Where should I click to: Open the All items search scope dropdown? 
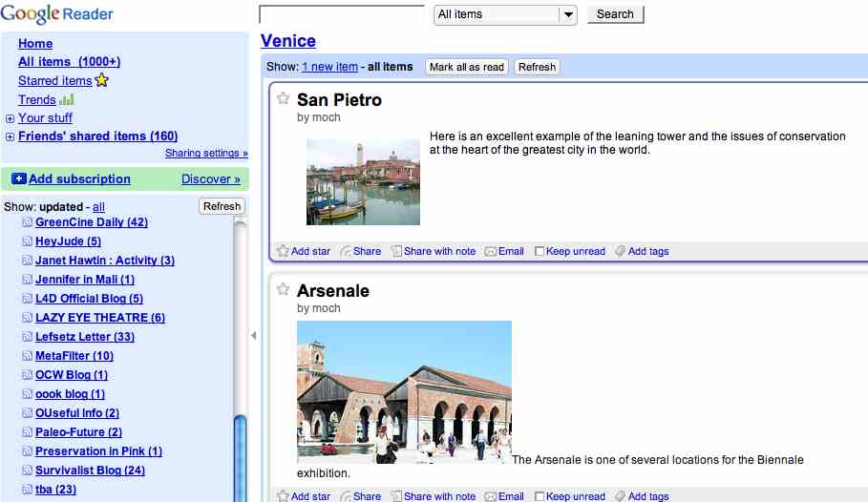pos(505,14)
